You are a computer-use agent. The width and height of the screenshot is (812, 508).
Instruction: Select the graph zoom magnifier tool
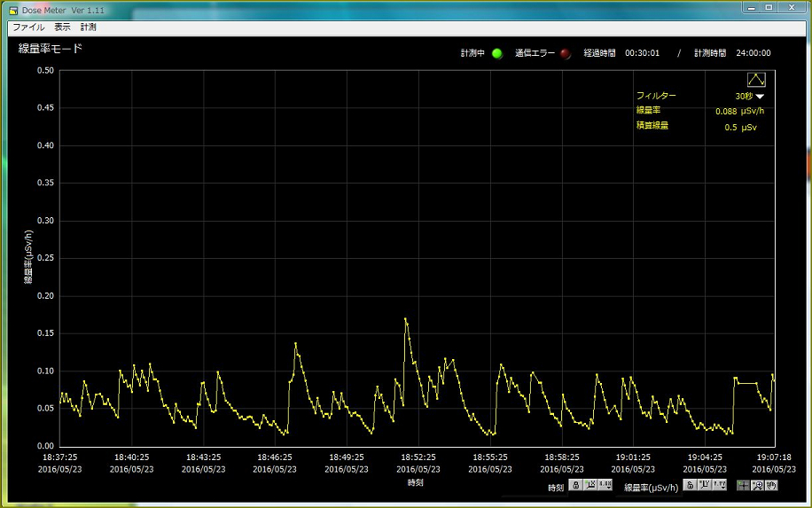(x=757, y=485)
